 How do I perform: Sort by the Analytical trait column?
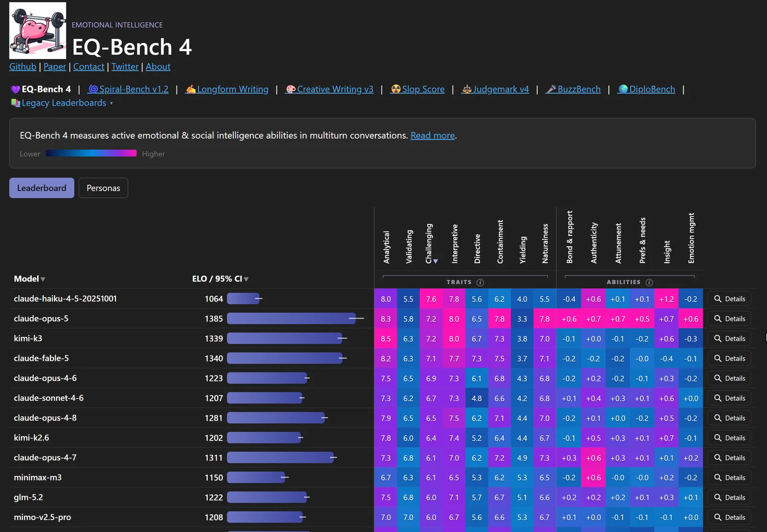[386, 247]
